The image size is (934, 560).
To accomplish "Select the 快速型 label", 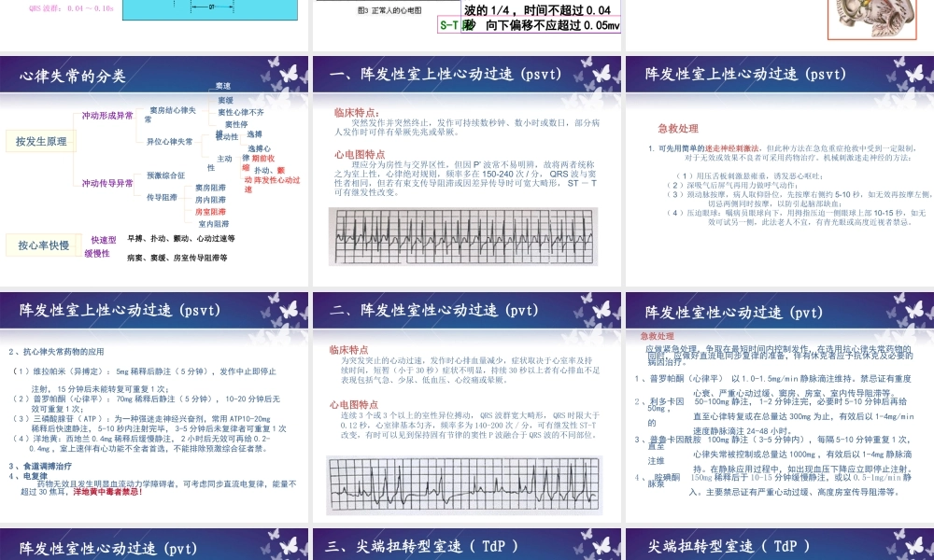I will click(x=104, y=240).
